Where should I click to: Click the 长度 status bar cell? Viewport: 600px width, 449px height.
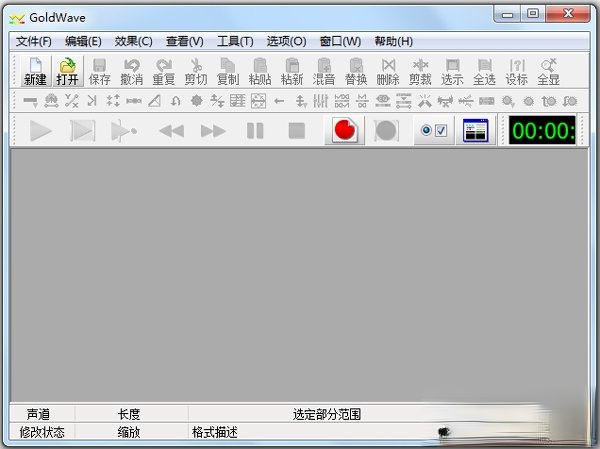(x=129, y=414)
